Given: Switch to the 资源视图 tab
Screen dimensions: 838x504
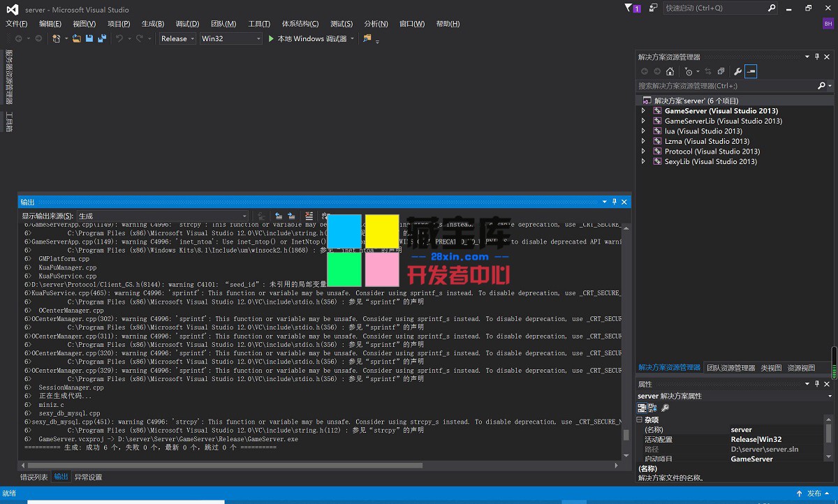Looking at the screenshot, I should tap(801, 368).
